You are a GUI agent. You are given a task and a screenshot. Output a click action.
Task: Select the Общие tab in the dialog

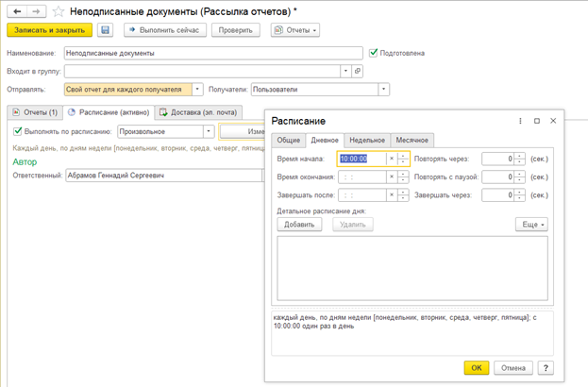(289, 140)
